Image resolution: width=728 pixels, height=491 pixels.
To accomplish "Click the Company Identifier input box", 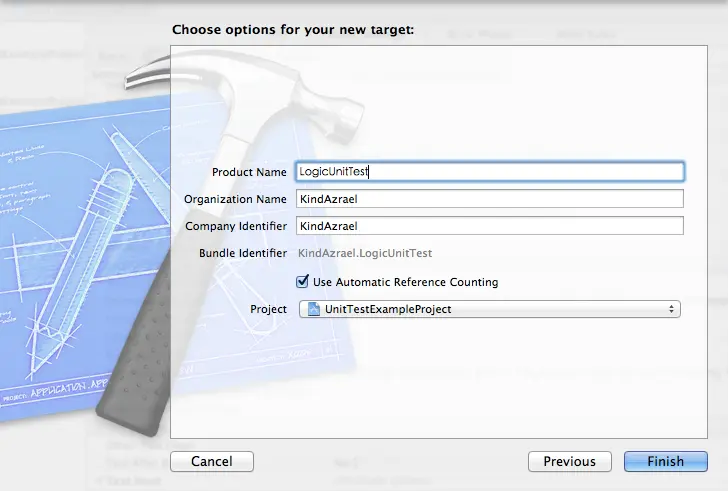I will pos(490,226).
